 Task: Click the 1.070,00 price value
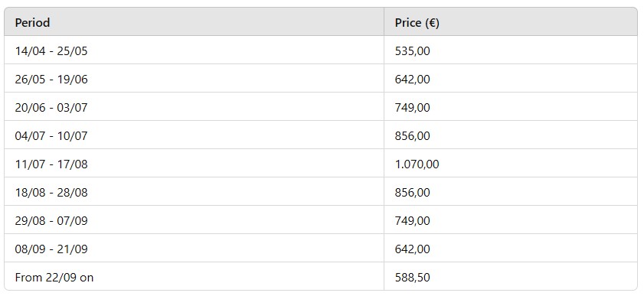(x=417, y=164)
